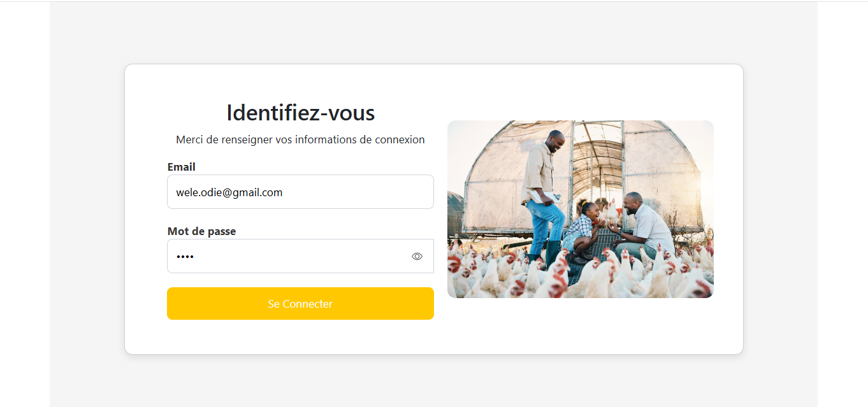Click the masked password dots
868x407 pixels.
coord(185,257)
